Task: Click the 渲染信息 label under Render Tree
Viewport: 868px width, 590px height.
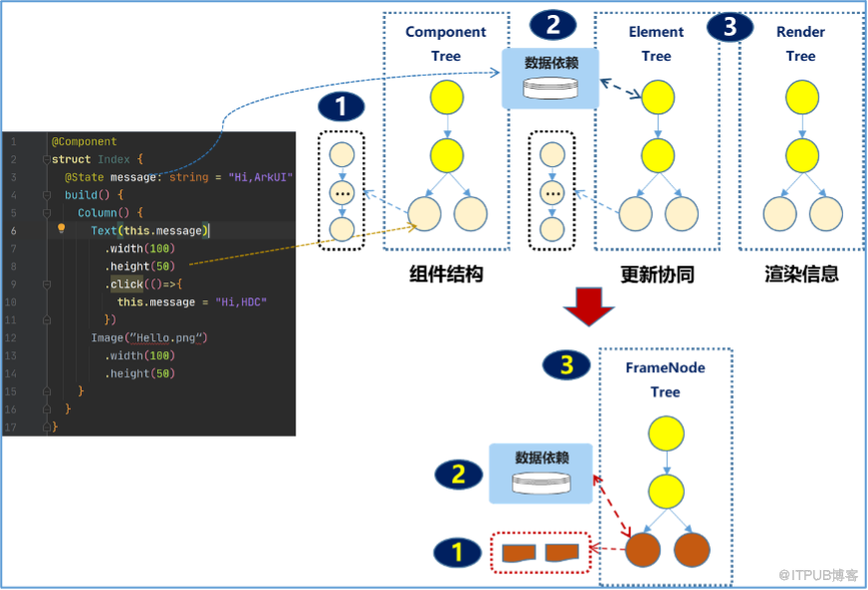Action: coord(801,274)
